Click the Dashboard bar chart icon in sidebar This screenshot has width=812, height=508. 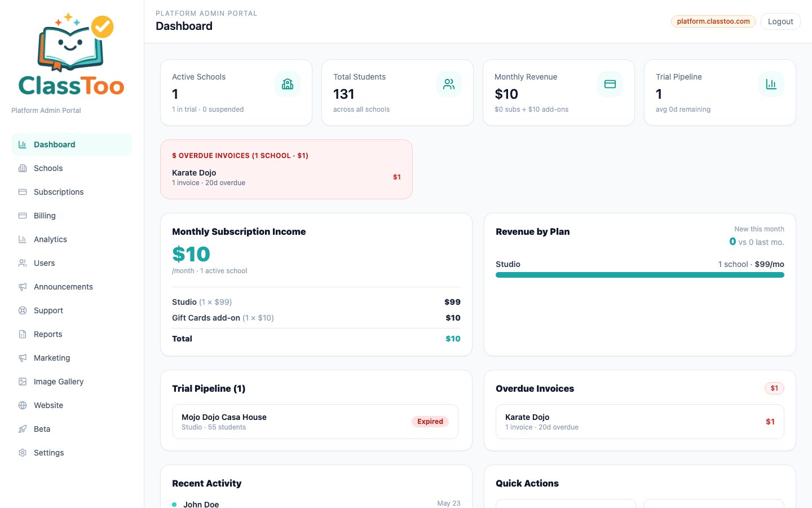[x=23, y=144]
